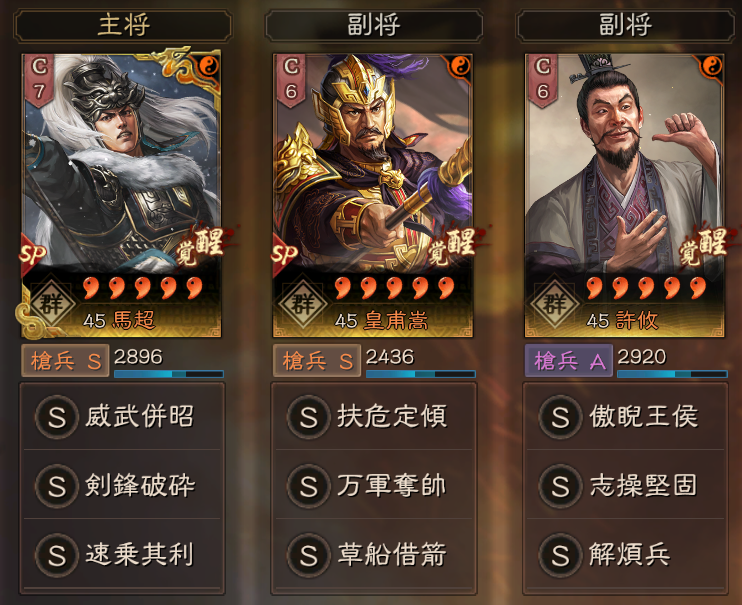Select the middle 副将 header slot
The width and height of the screenshot is (742, 605).
pos(374,25)
